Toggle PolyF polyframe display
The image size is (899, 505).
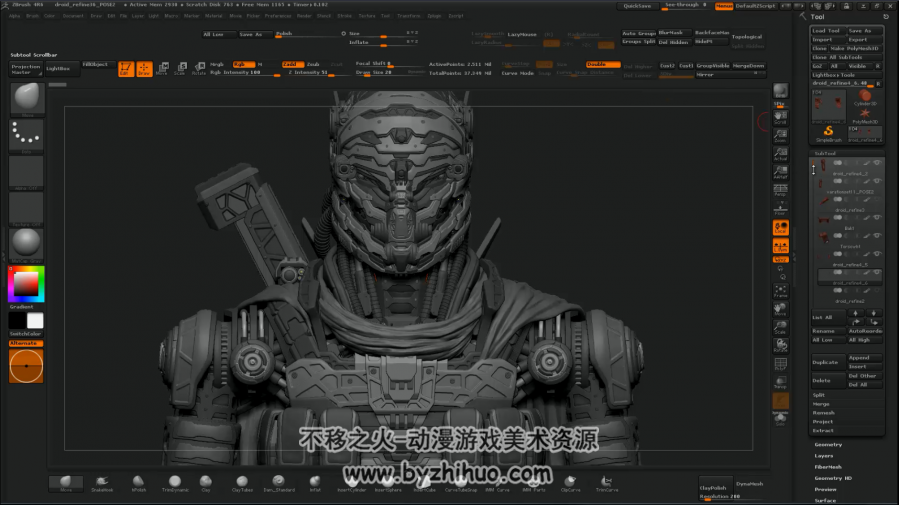[x=780, y=364]
